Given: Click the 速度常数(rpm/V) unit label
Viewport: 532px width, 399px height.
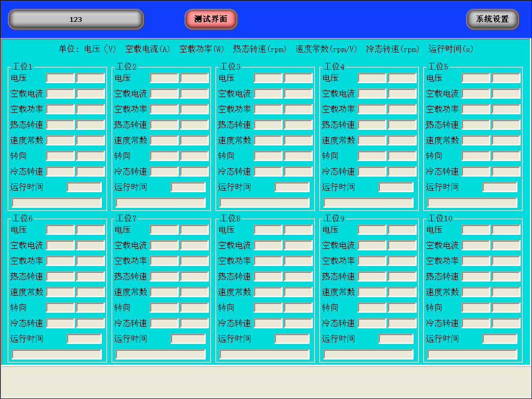Looking at the screenshot, I should pos(326,49).
